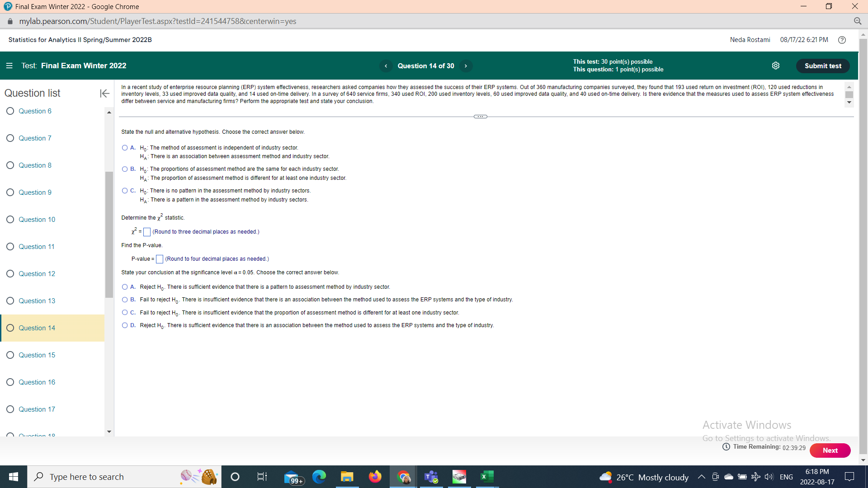Click the ellipsis divider between question sections
The height and width of the screenshot is (488, 868).
pyautogui.click(x=480, y=117)
